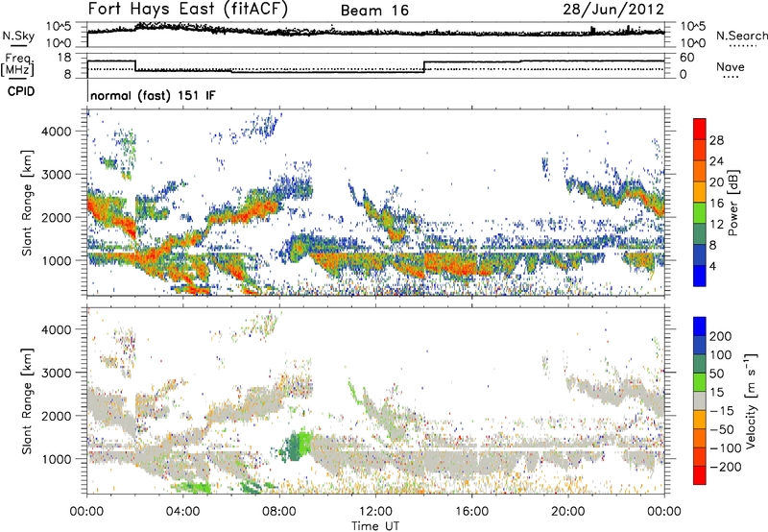768x532 pixels.
Task: Click the "1000" tick of the power panel
Action: click(57, 260)
